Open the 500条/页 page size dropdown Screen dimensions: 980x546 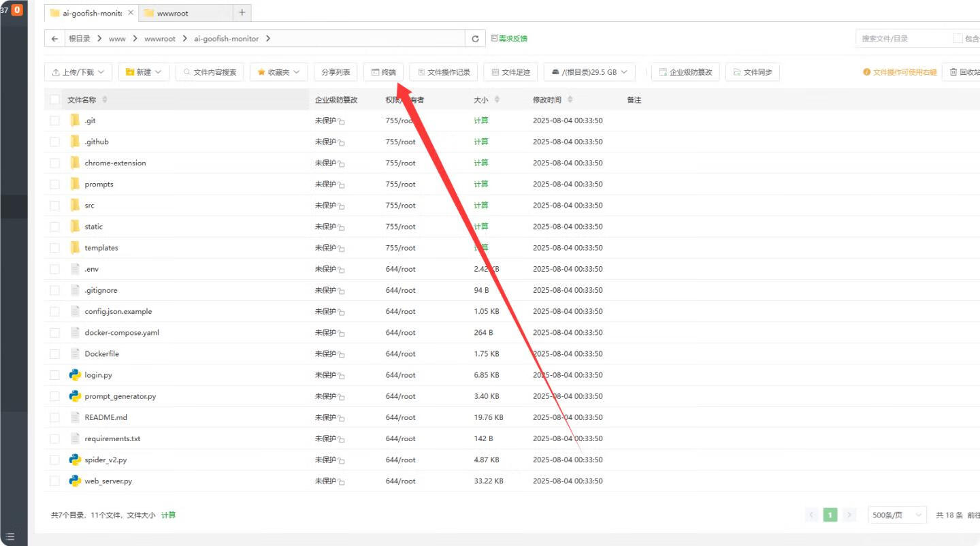[x=897, y=515]
